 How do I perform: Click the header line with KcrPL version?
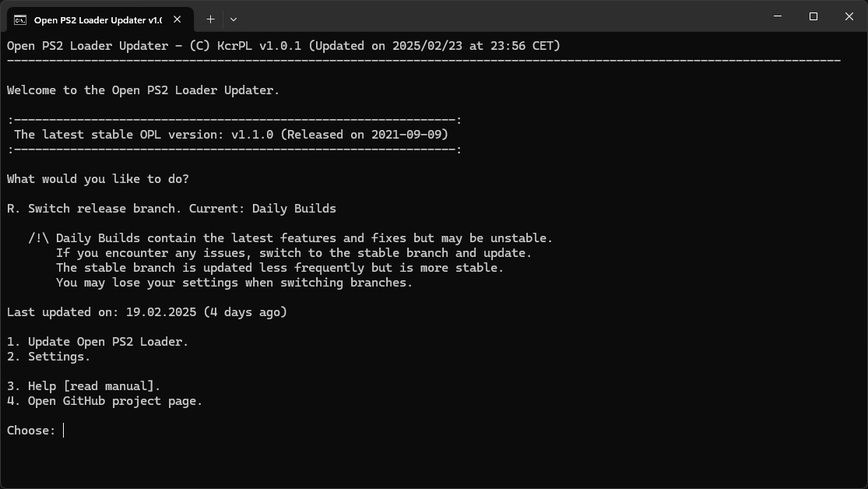(x=283, y=46)
